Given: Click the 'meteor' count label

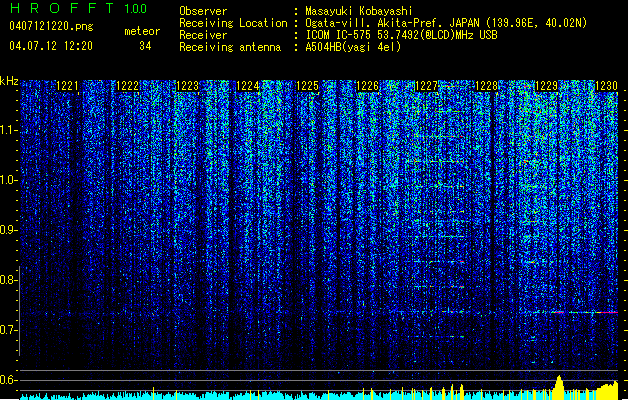Looking at the screenshot, I should [142, 31].
